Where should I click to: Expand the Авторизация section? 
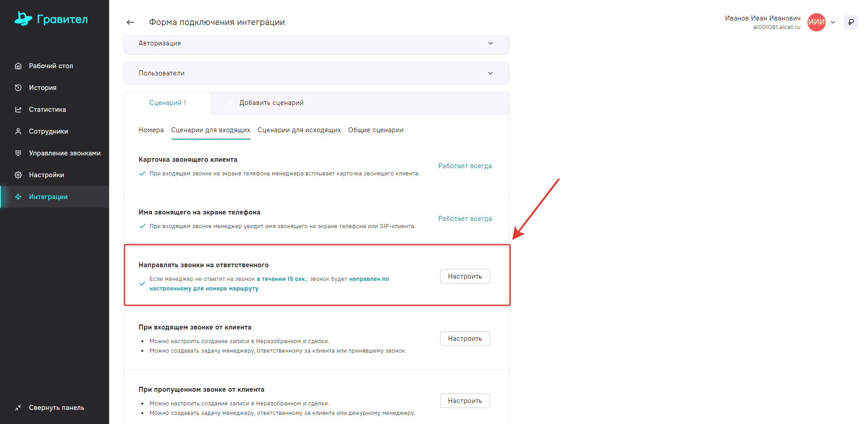(316, 43)
